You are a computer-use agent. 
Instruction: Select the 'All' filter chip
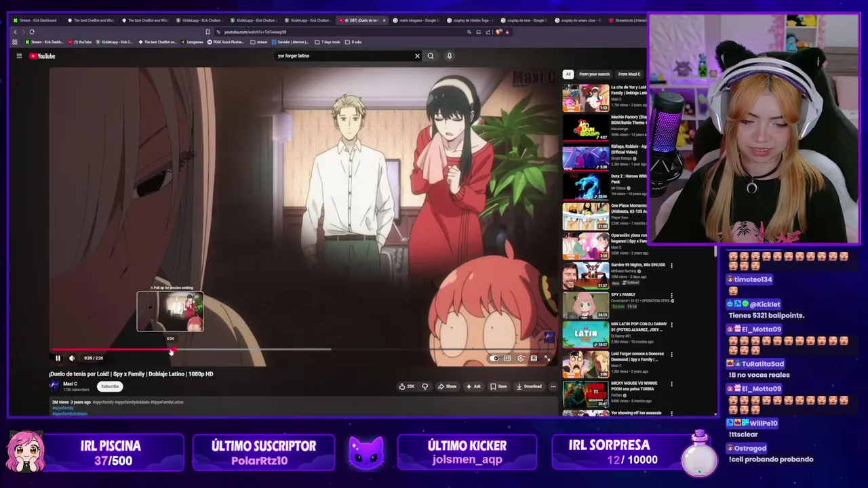click(x=568, y=74)
